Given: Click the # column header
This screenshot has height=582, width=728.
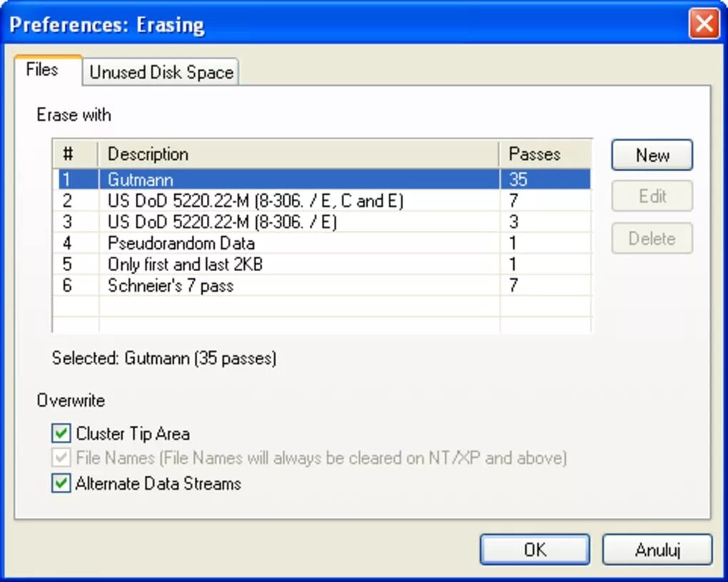Looking at the screenshot, I should (x=76, y=154).
